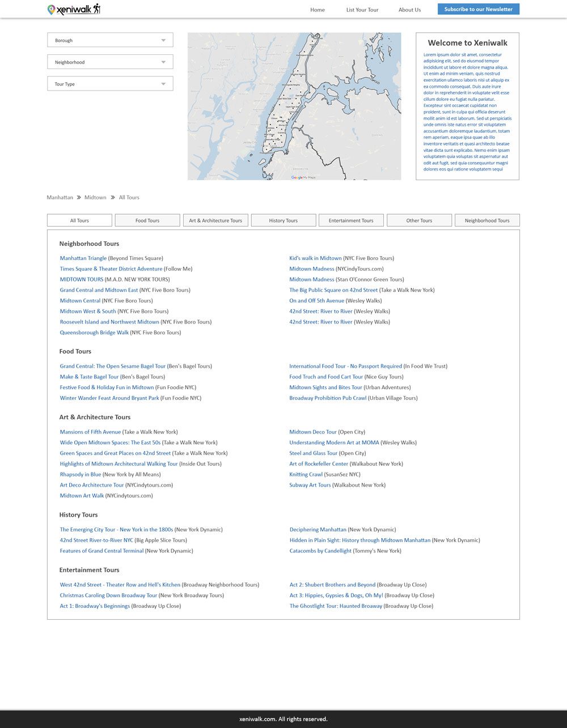The image size is (567, 728).
Task: Click Midtown in the breadcrumb
Action: tap(95, 197)
